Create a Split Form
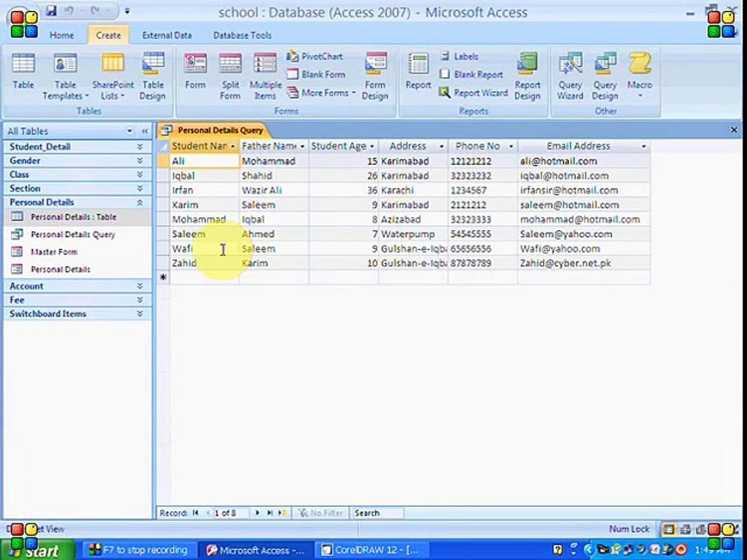Viewport: 747px width, 560px height. point(230,76)
